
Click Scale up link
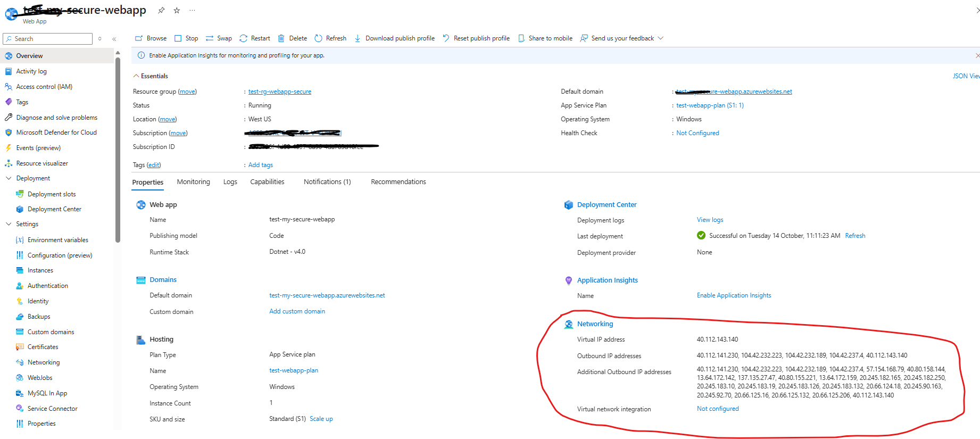pos(321,419)
